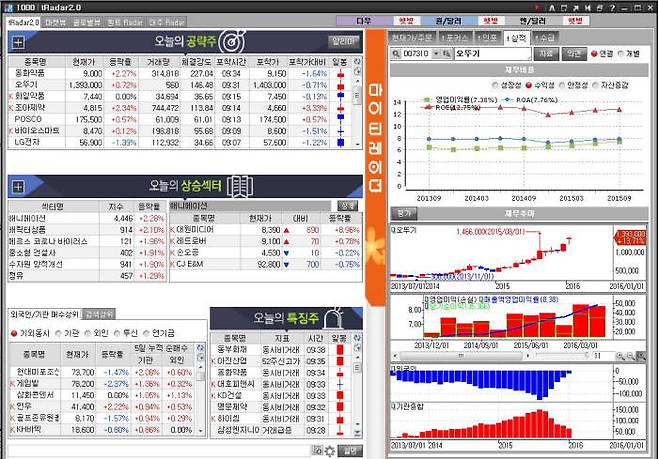Click the 평가 button above 재무추이
The image size is (658, 459).
pos(404,213)
